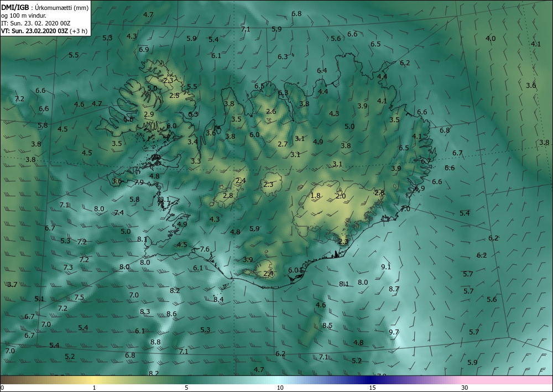Click the 7.5 value on the map
The width and height of the screenshot is (553, 392).
(x=79, y=297)
